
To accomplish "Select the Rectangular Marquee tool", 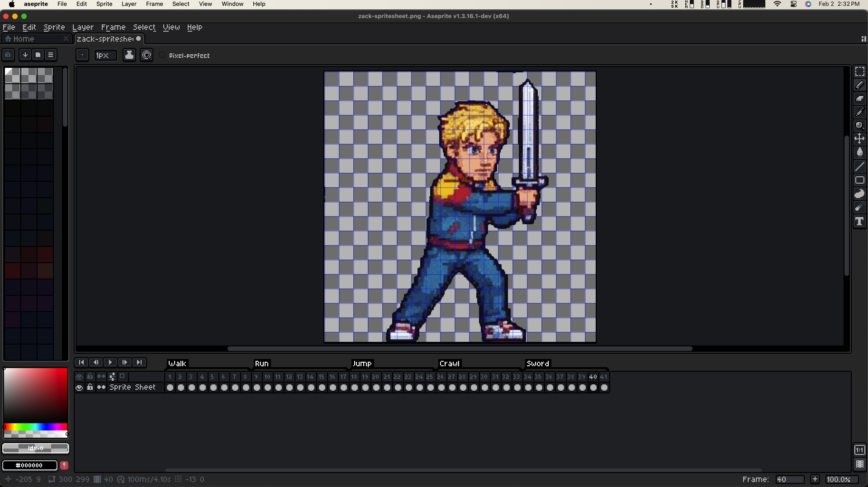I will (860, 71).
